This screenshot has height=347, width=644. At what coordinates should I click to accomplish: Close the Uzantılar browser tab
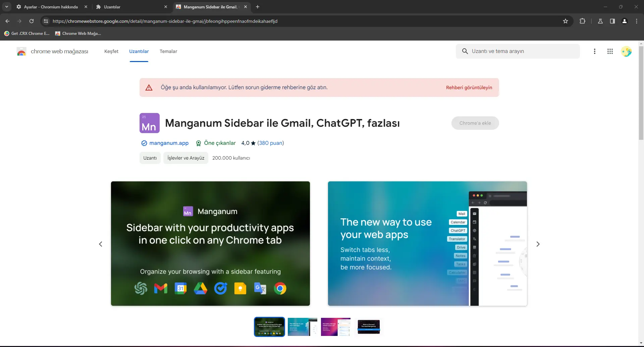(166, 7)
